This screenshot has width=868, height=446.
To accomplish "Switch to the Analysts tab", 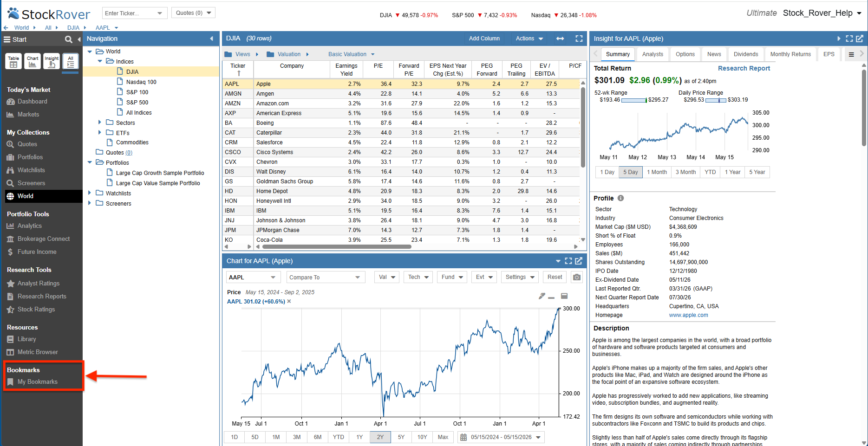I will 653,54.
